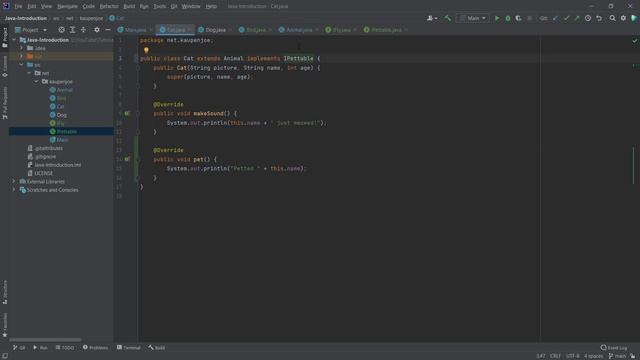Open Project panel options gear
The image size is (640, 360).
pyautogui.click(x=97, y=30)
